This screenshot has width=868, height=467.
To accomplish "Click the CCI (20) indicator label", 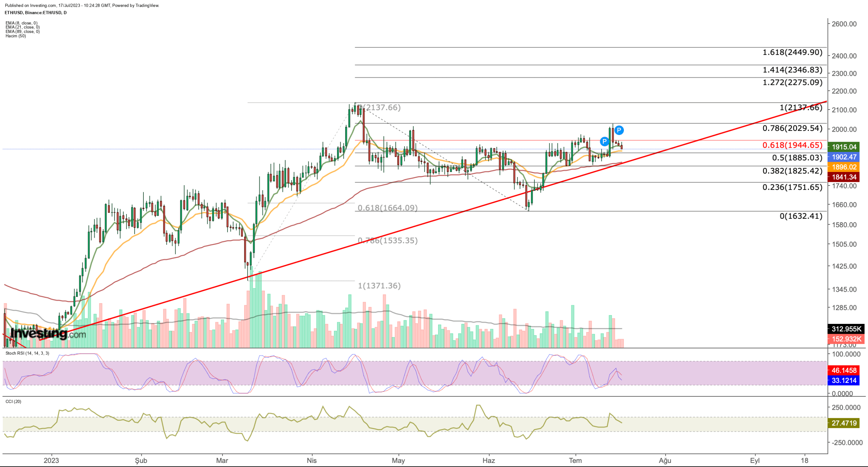I will (13, 401).
